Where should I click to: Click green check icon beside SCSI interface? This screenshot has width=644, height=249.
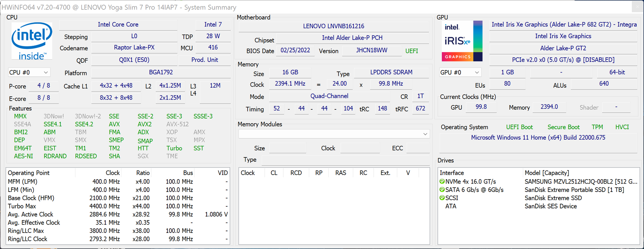pos(442,198)
